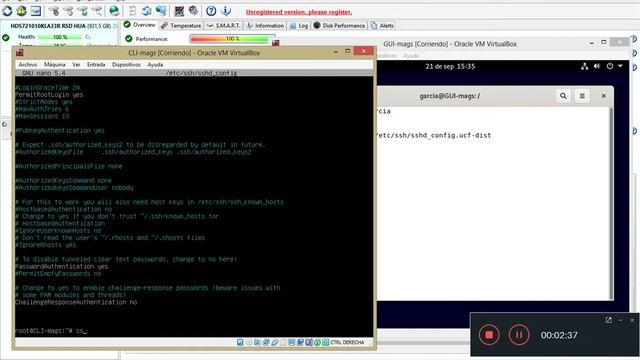Open the hamburger menu in garcia@GUI-mags terminal
The height and width of the screenshot is (360, 640).
point(582,96)
